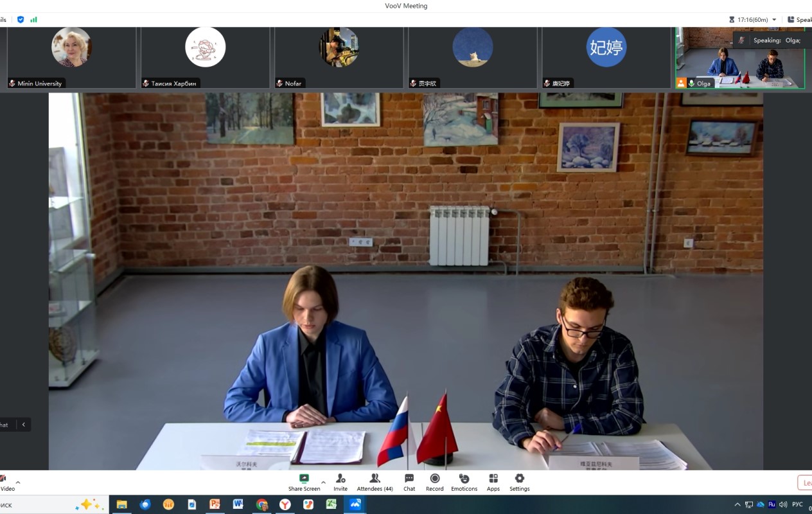Click the Share Screen icon
This screenshot has height=514, width=812.
(304, 479)
